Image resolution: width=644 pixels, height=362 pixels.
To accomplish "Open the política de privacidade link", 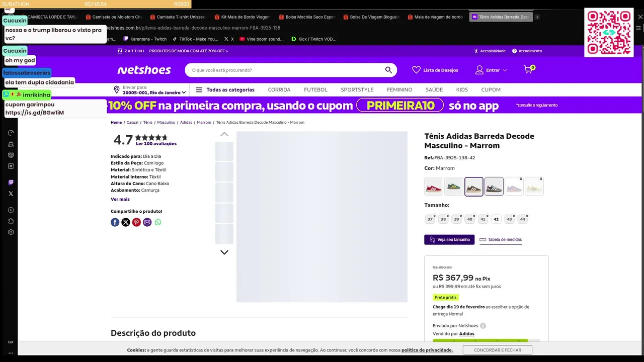I will 427,350.
